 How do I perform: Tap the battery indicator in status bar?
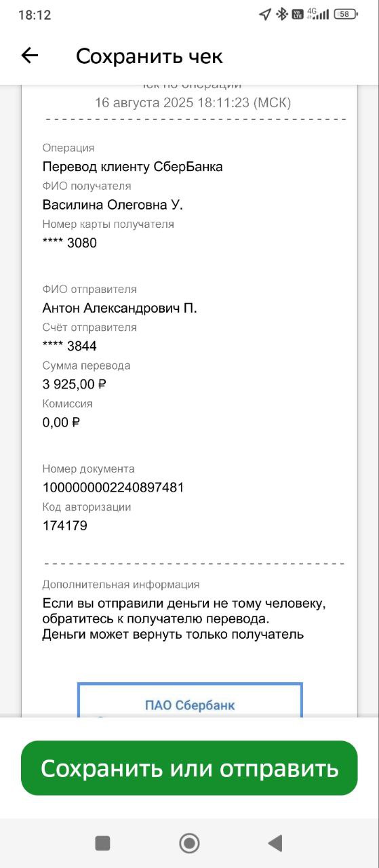[345, 14]
